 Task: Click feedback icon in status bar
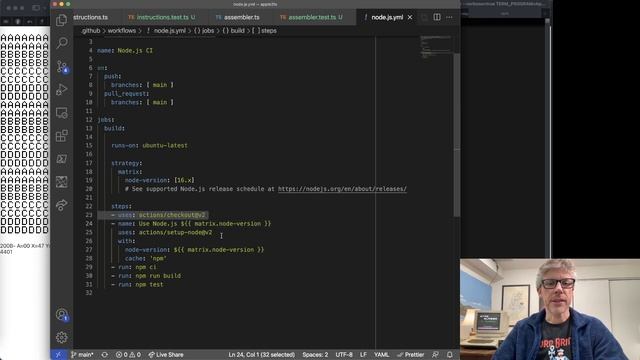tap(436, 355)
